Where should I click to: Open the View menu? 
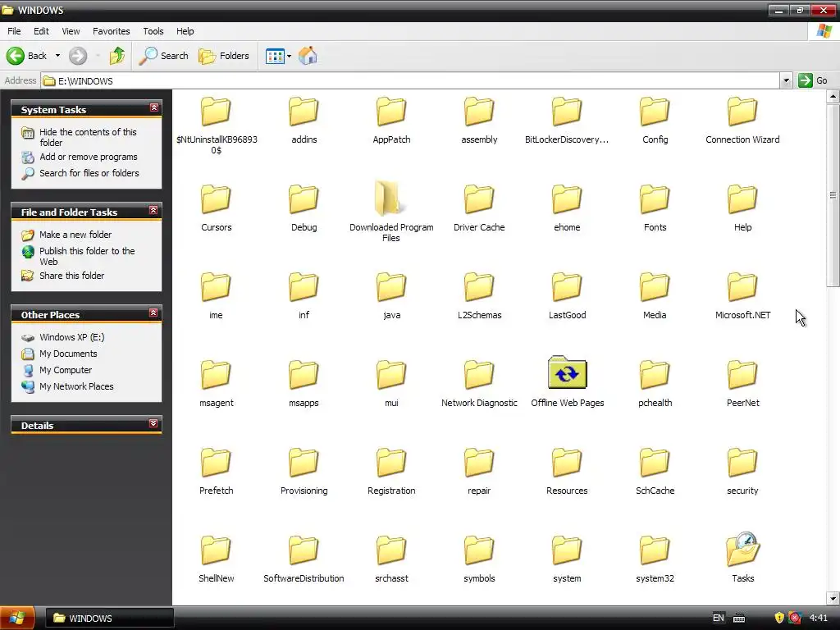point(71,31)
